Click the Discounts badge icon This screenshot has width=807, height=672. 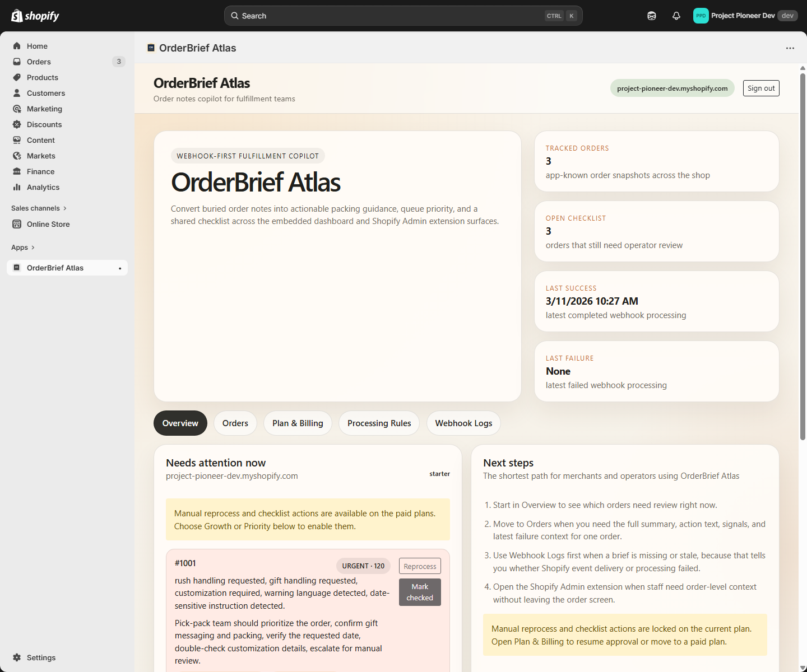pos(17,124)
